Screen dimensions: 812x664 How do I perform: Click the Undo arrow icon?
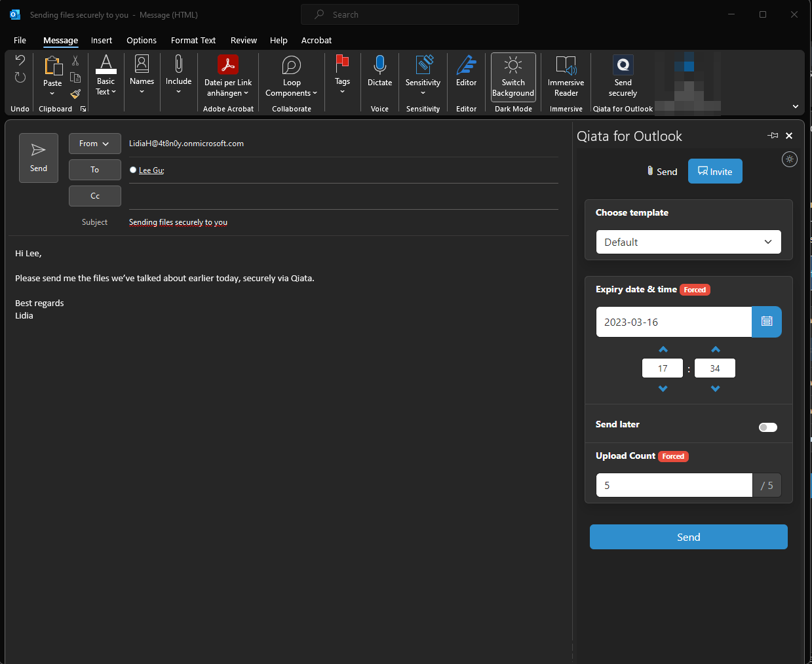[x=20, y=60]
